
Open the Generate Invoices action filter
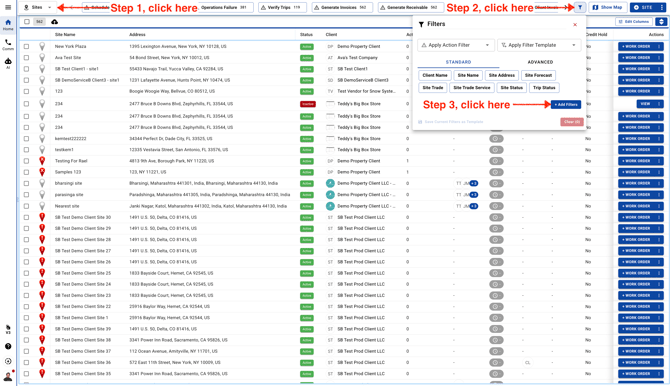pyautogui.click(x=341, y=7)
